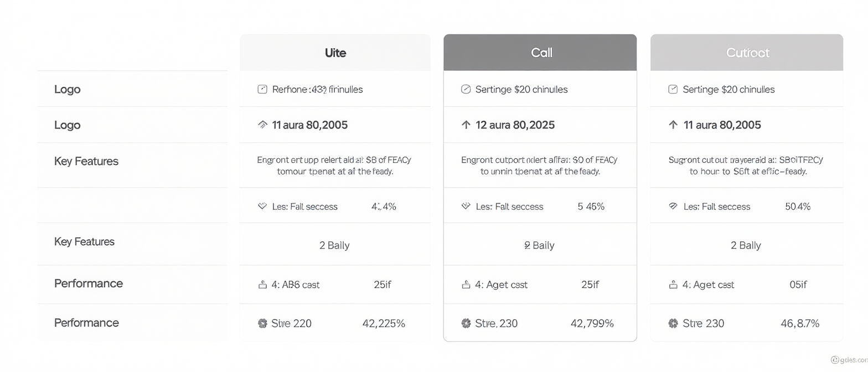The image size is (868, 372).
Task: Click the thumbs-up icon beside 4: AB6 cast
Action: point(262,285)
